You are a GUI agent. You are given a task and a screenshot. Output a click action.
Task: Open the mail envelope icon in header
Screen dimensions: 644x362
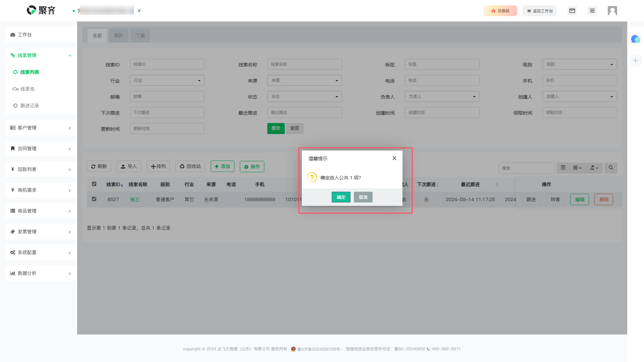572,11
